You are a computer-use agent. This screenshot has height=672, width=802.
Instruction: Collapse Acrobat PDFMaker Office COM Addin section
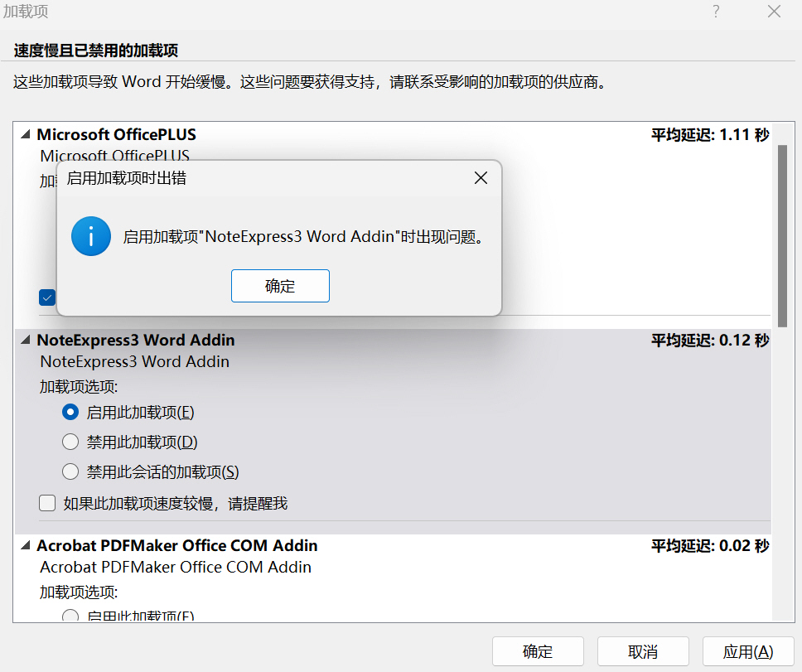pos(25,546)
